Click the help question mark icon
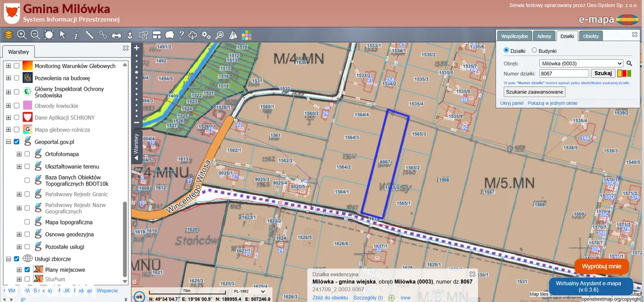The width and height of the screenshot is (644, 302). 181,35
